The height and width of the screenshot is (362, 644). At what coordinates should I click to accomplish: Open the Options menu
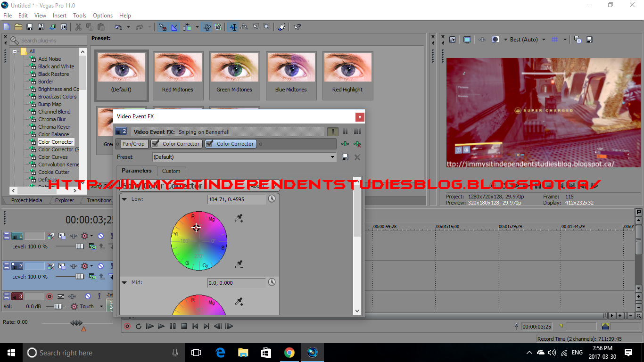point(103,16)
